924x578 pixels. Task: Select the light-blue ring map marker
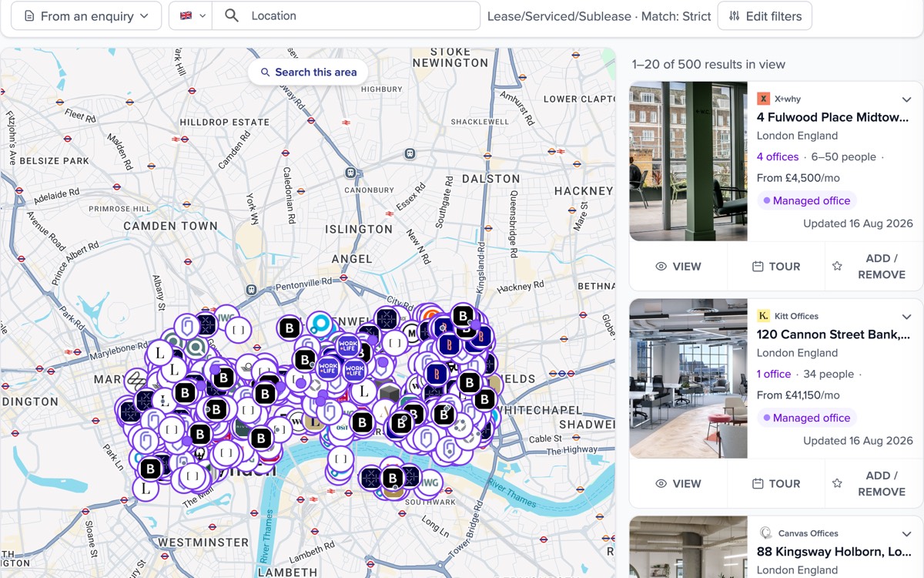(x=320, y=324)
